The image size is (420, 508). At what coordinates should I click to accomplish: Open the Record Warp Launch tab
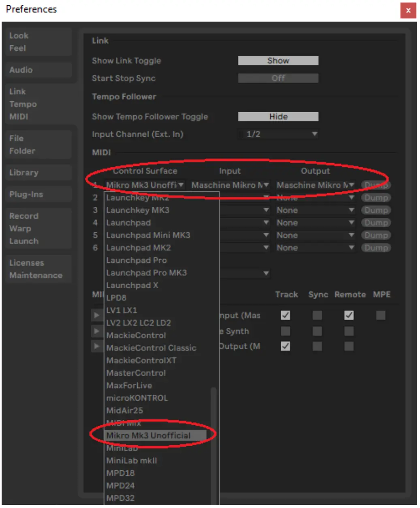click(x=38, y=228)
